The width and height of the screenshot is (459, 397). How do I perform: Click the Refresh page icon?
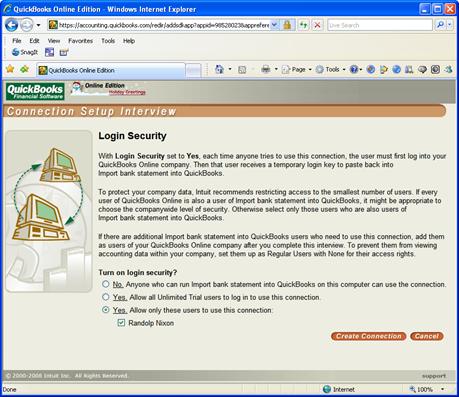pyautogui.click(x=303, y=25)
